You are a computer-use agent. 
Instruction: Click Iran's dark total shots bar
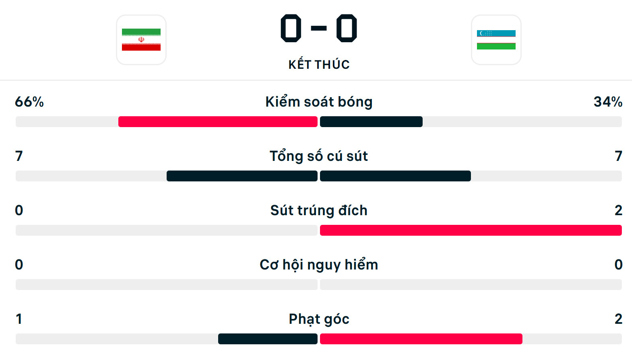pos(242,176)
